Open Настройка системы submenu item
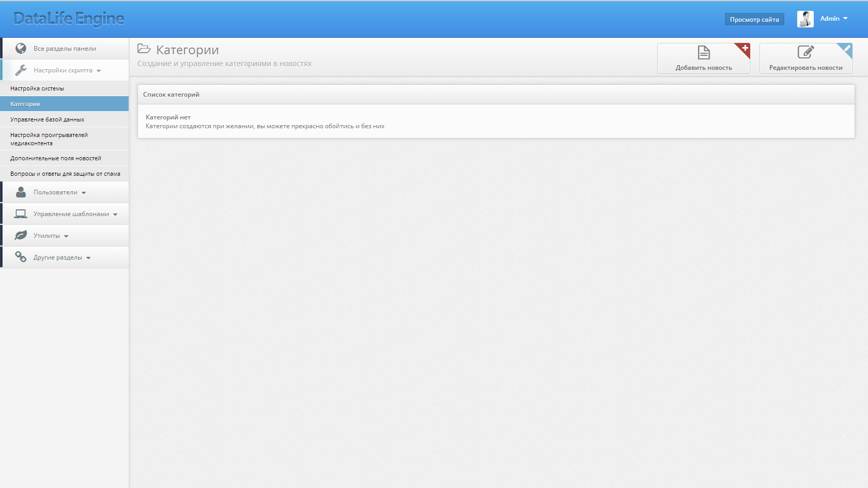 [65, 88]
